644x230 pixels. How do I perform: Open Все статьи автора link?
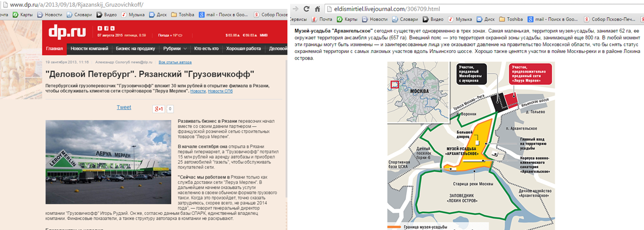(175, 62)
